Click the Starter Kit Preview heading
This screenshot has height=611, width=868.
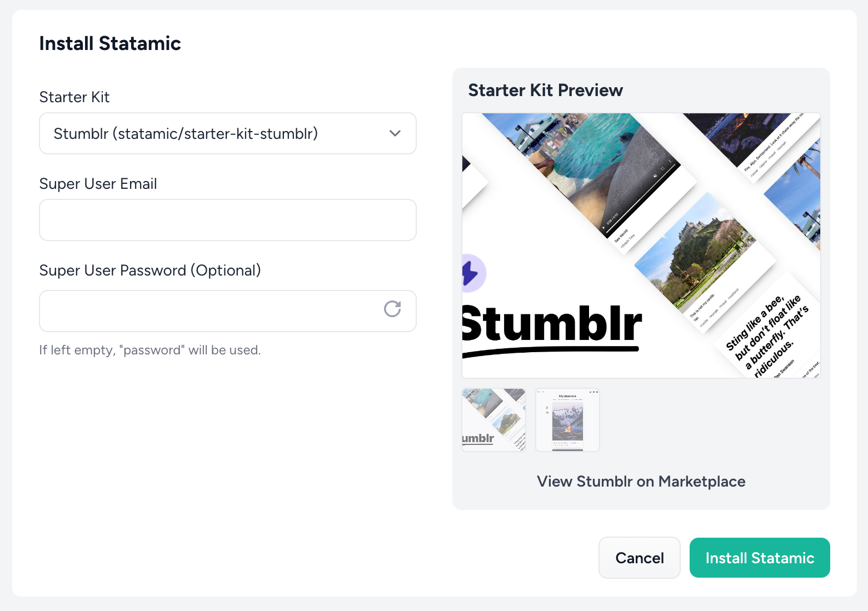[545, 90]
